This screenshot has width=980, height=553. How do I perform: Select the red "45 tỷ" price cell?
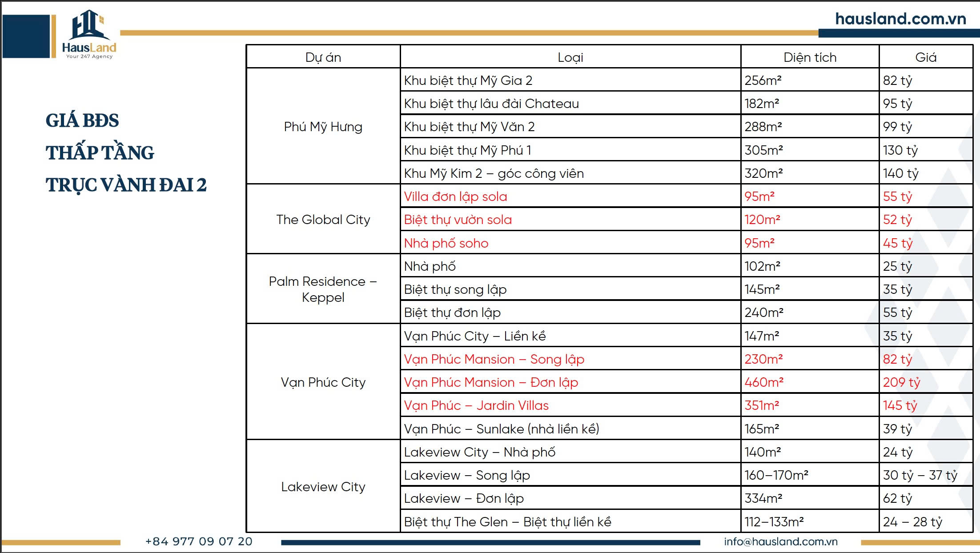(926, 242)
